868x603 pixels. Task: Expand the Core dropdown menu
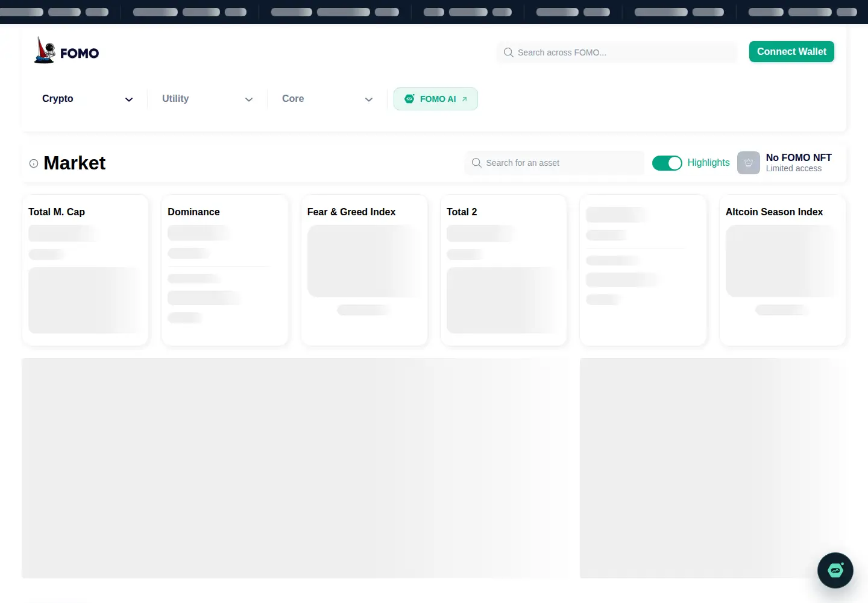point(327,99)
